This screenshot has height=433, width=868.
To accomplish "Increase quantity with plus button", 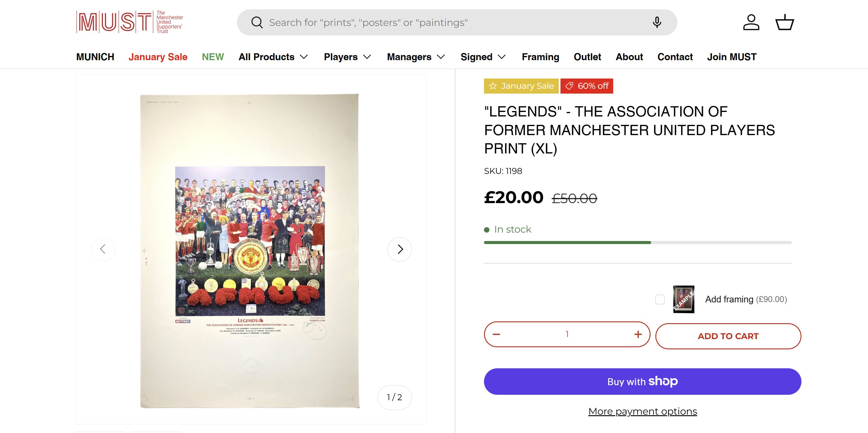I will (638, 334).
